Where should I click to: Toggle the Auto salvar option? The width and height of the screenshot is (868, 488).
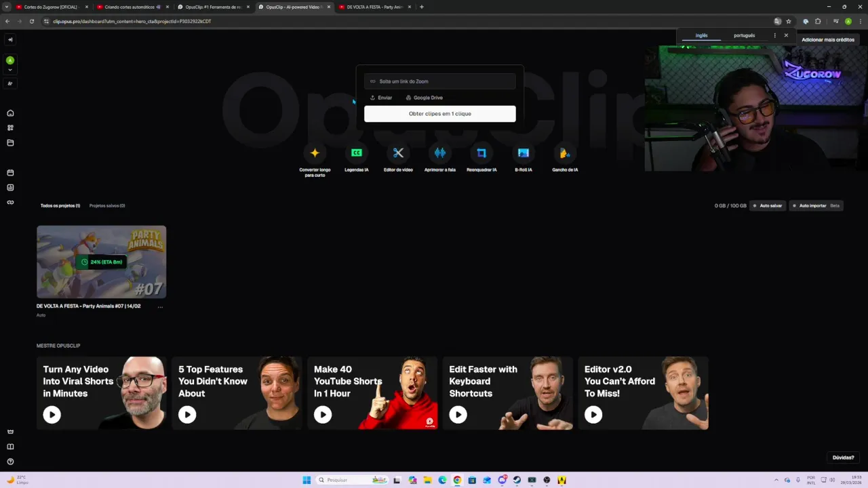point(768,205)
